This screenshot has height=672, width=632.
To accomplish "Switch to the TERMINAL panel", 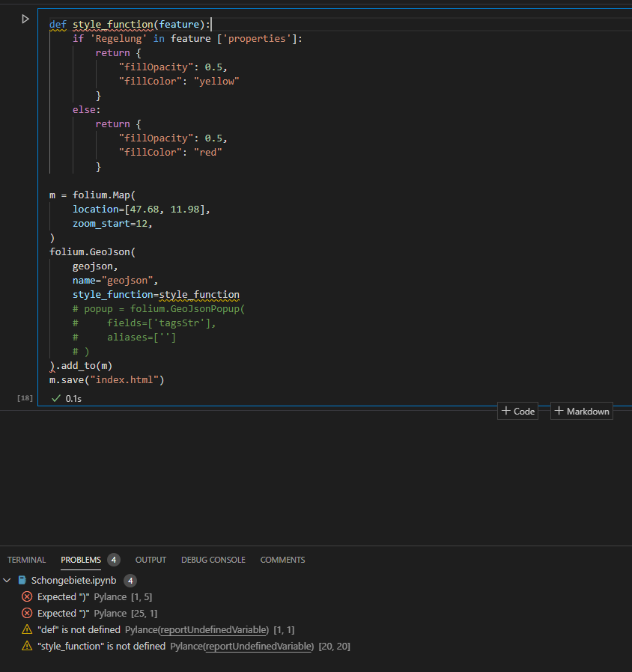I will 27,559.
